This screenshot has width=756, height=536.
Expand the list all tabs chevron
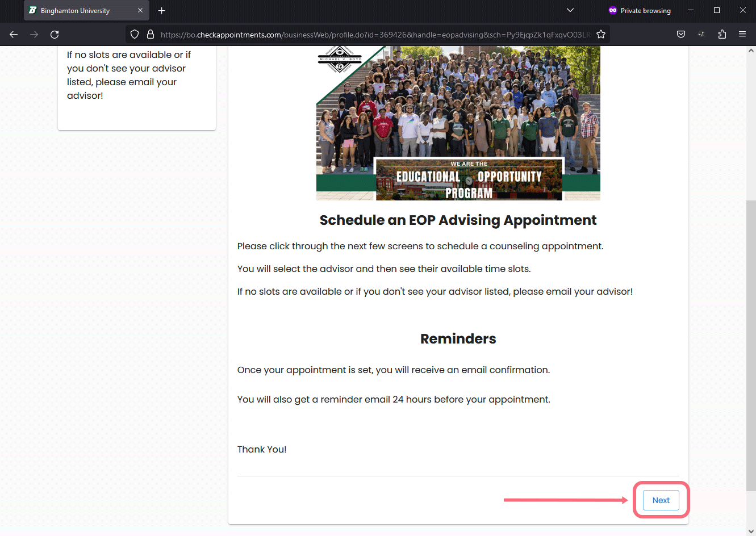coord(570,11)
